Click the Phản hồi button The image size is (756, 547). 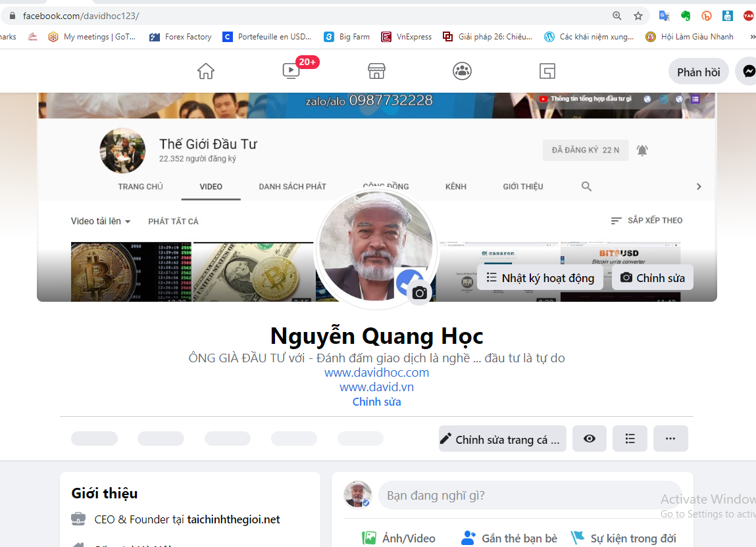click(698, 72)
